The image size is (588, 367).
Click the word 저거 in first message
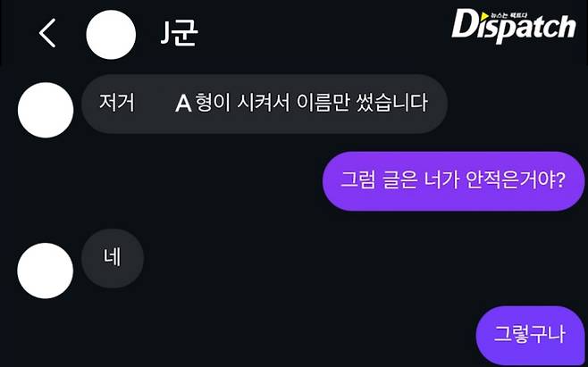pos(117,103)
